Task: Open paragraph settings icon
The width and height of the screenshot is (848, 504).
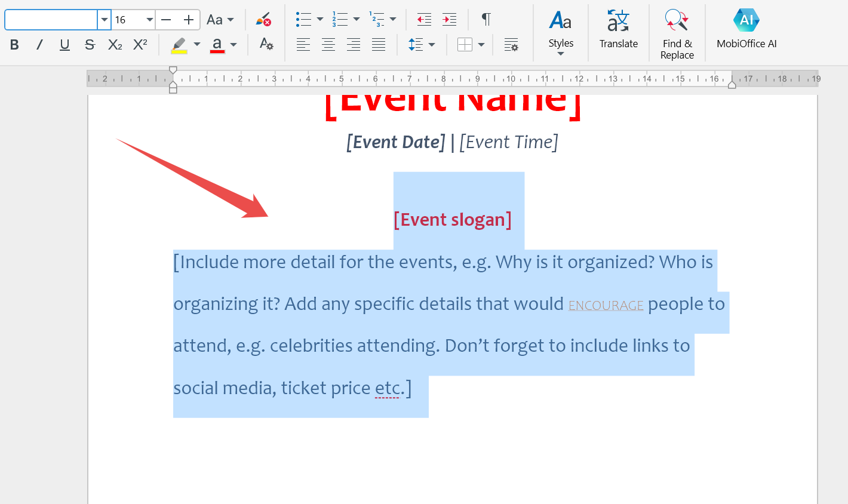Action: [x=511, y=45]
